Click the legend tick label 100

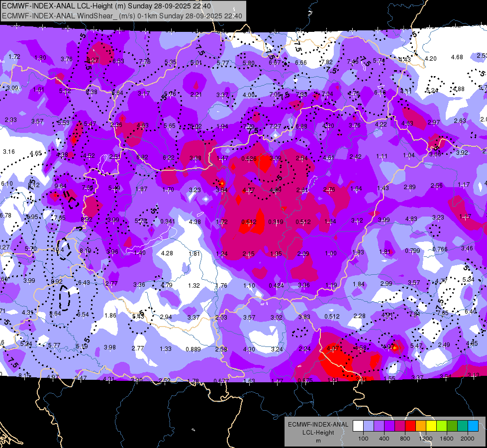click(x=363, y=439)
